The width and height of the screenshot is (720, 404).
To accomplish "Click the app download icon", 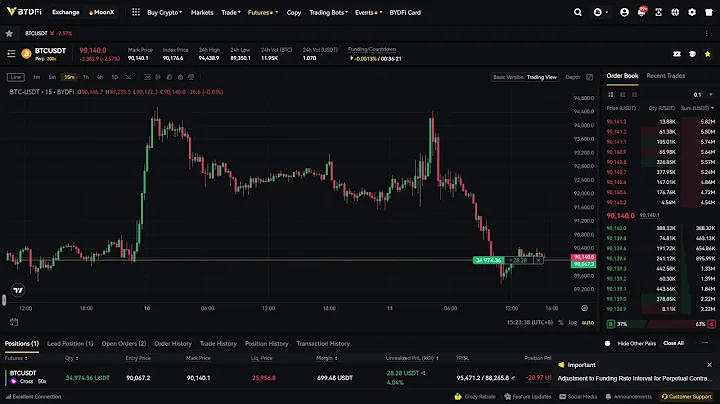I will coord(658,12).
